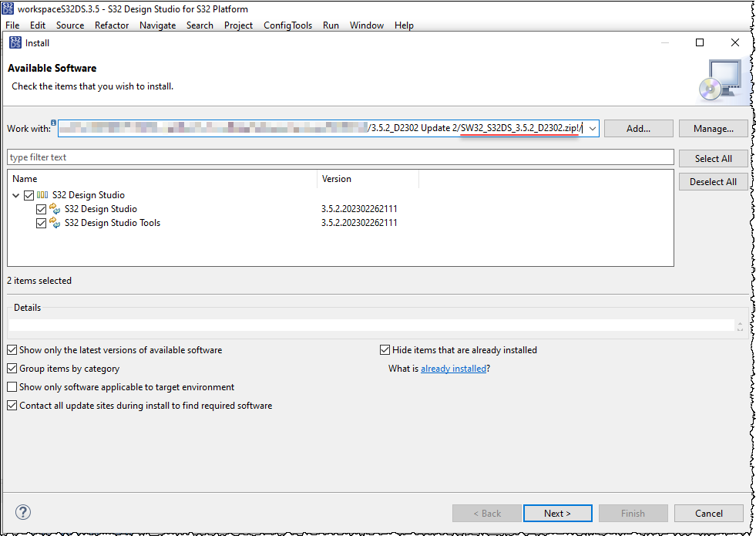756x536 pixels.
Task: Maximize the Install dialog
Action: pos(700,42)
